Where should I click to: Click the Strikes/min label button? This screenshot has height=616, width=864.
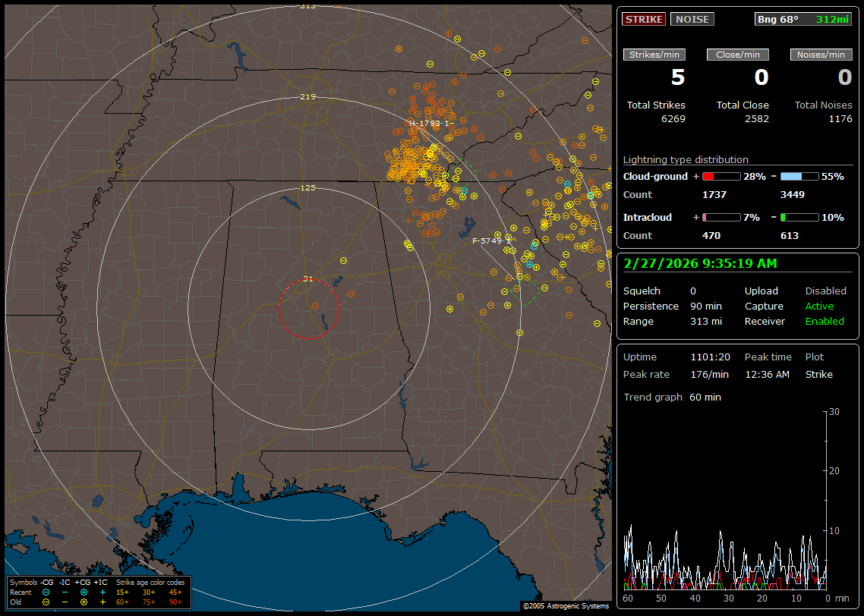point(654,55)
